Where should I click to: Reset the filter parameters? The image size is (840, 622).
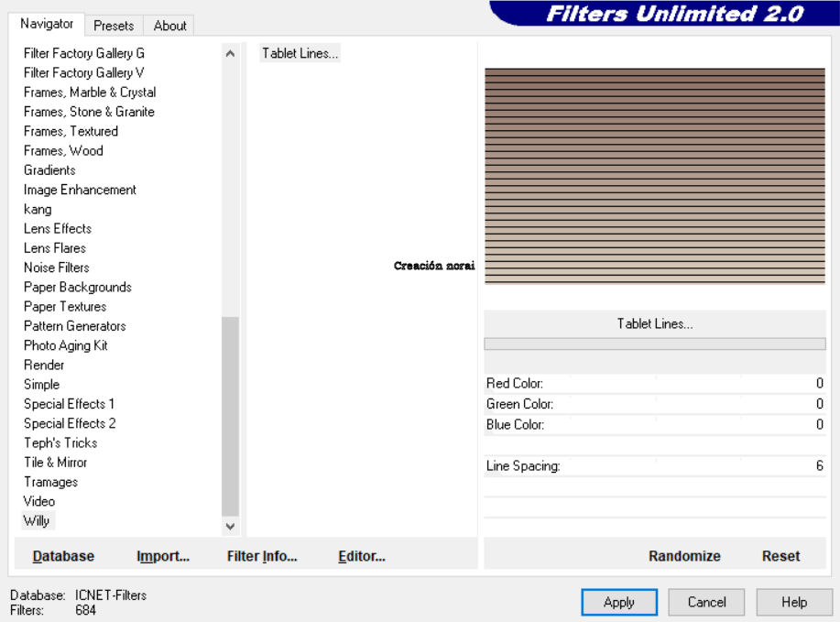pyautogui.click(x=780, y=556)
